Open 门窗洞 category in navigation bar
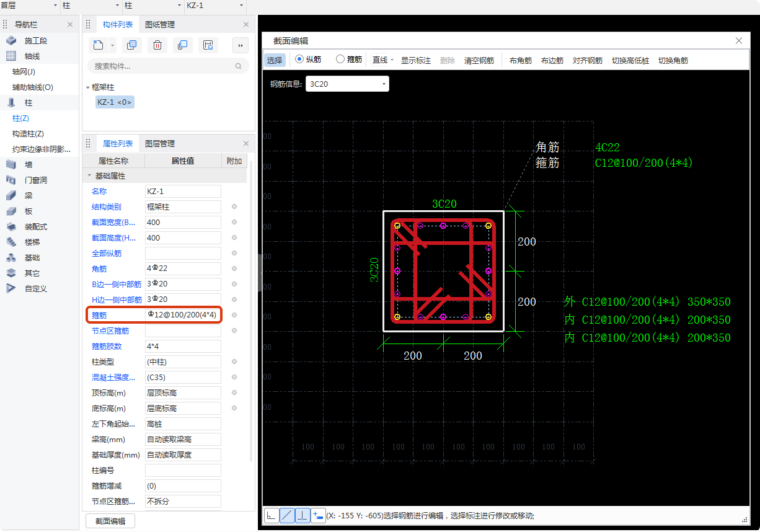This screenshot has width=760, height=532. point(35,180)
